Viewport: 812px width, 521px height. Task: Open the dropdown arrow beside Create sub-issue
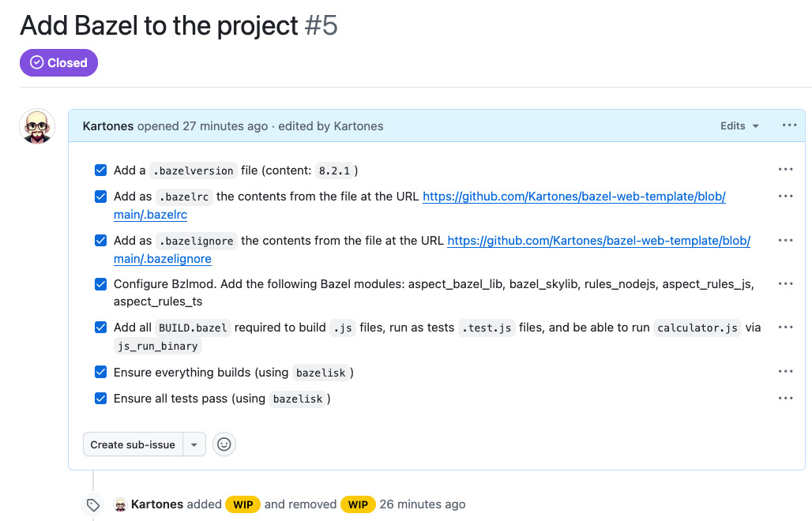(194, 444)
